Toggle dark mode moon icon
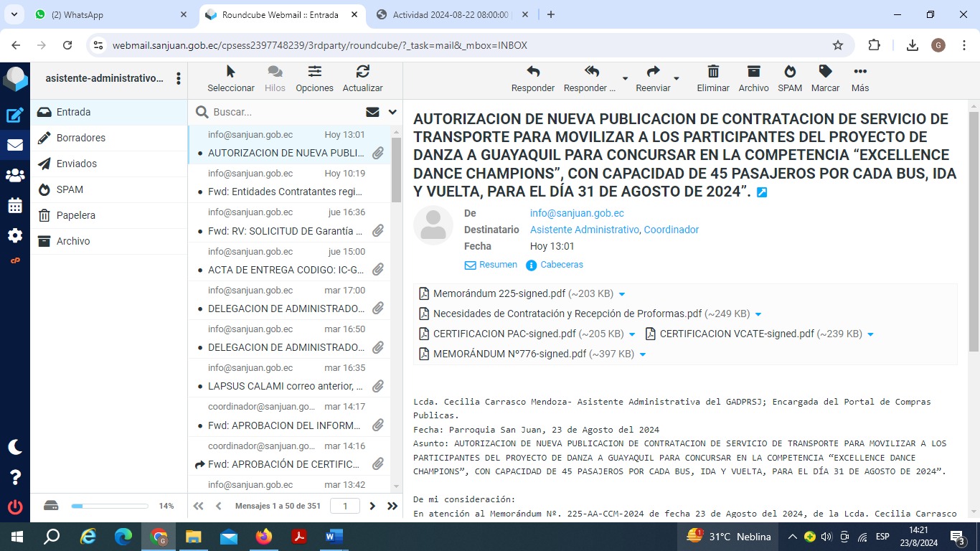 pyautogui.click(x=15, y=447)
